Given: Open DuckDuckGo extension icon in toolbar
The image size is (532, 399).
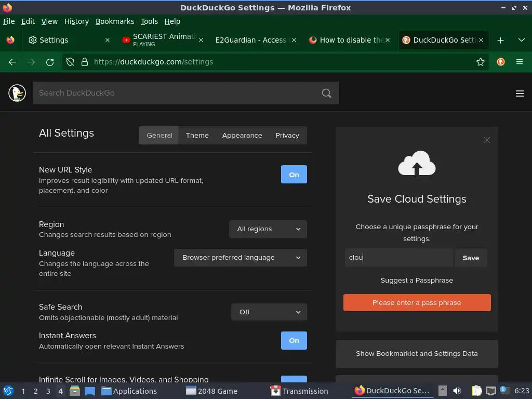Looking at the screenshot, I should 501,62.
